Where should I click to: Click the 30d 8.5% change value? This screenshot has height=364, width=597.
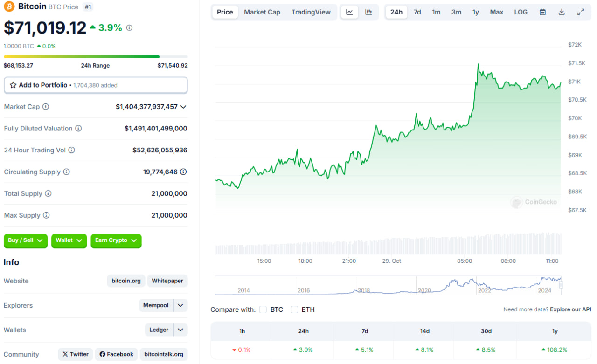point(486,350)
